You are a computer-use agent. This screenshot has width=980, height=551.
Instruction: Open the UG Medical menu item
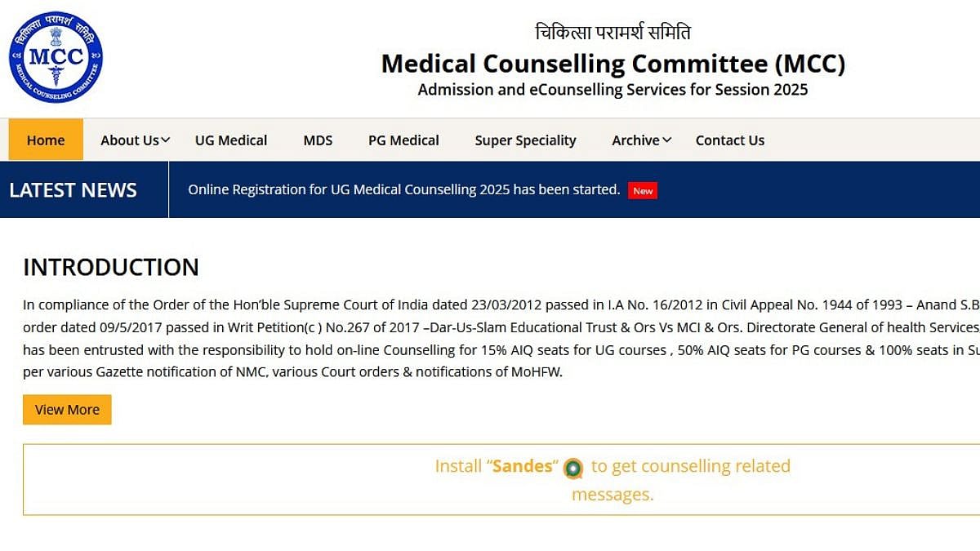[x=231, y=140]
